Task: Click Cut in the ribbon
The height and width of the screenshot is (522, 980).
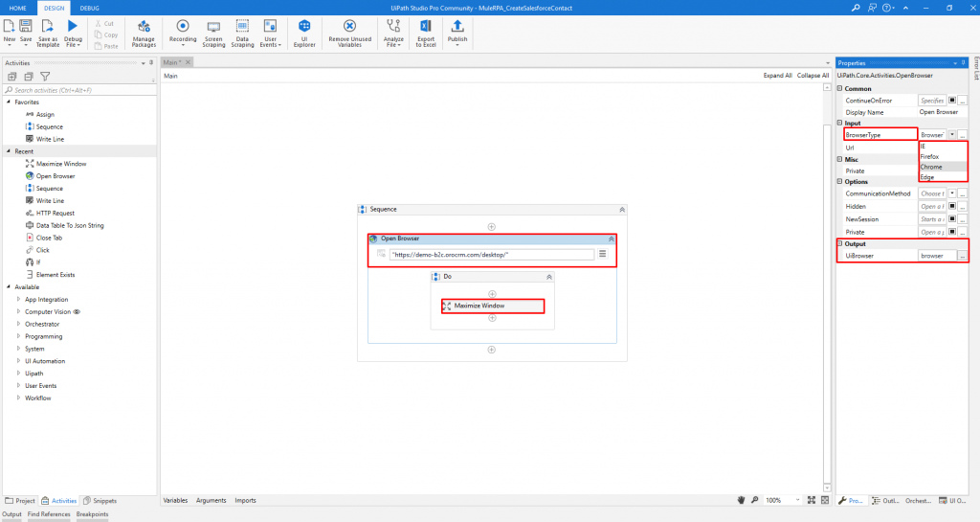Action: click(x=104, y=24)
